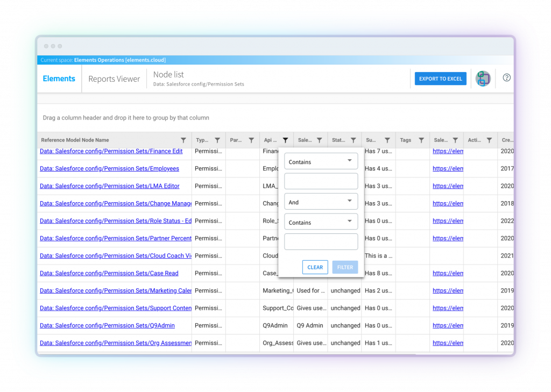Click the second filter value text box

pos(321,242)
